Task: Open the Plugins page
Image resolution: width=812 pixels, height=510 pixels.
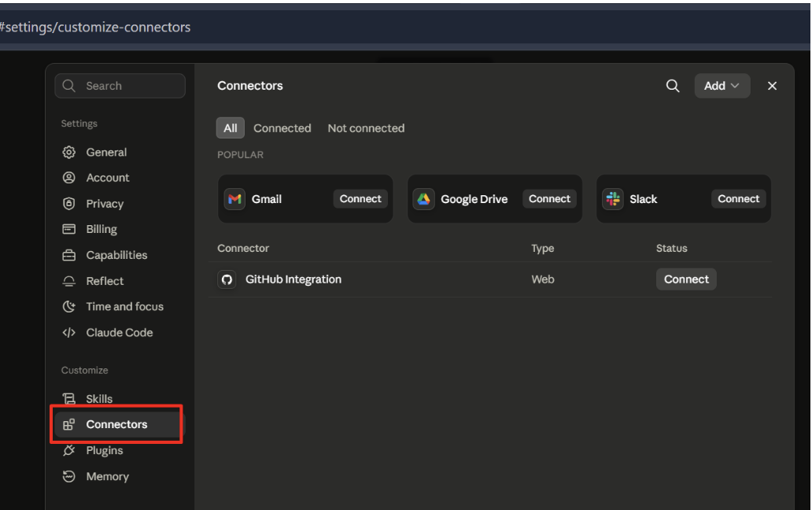Action: (x=120, y=450)
